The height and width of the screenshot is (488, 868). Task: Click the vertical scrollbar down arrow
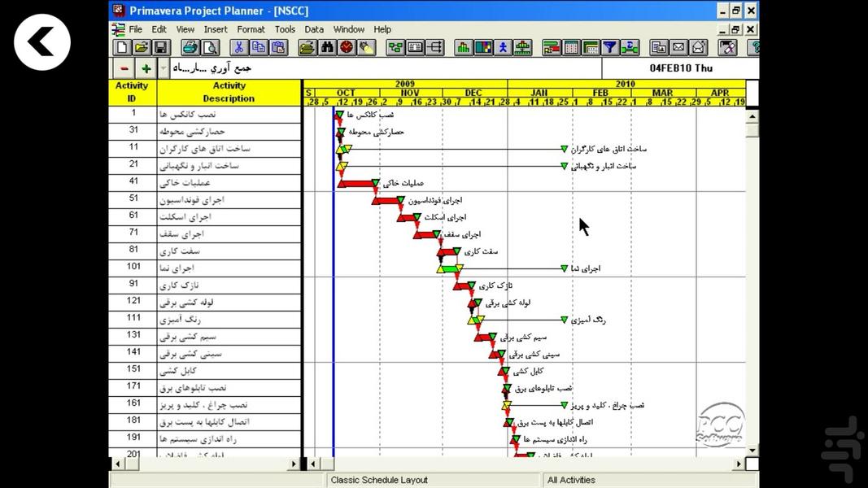point(752,450)
